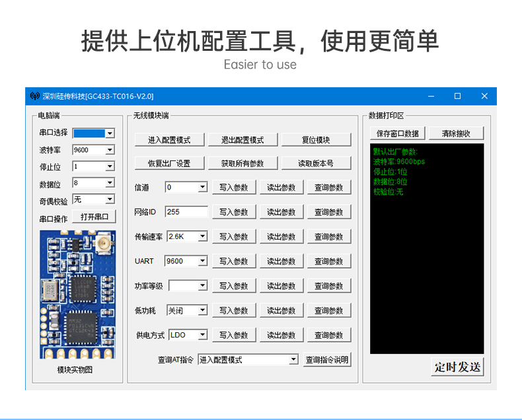Click 读取版本号 to read version
The height and width of the screenshot is (420, 522).
click(316, 163)
